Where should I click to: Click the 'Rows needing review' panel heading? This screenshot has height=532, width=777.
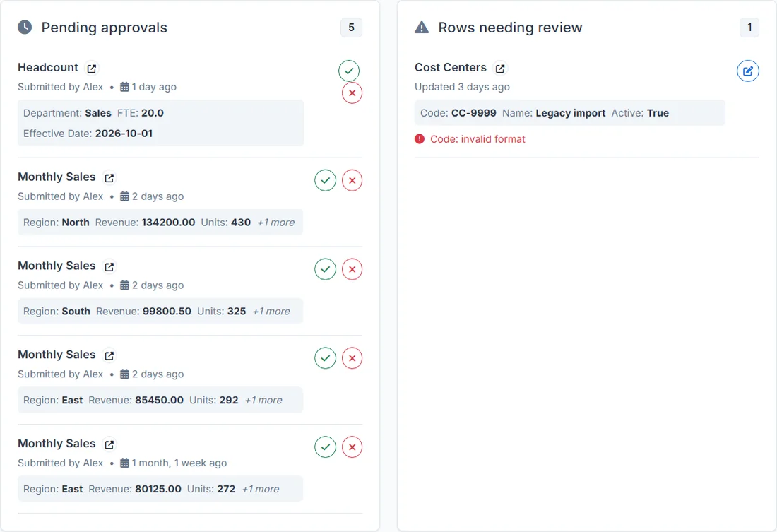click(x=510, y=28)
